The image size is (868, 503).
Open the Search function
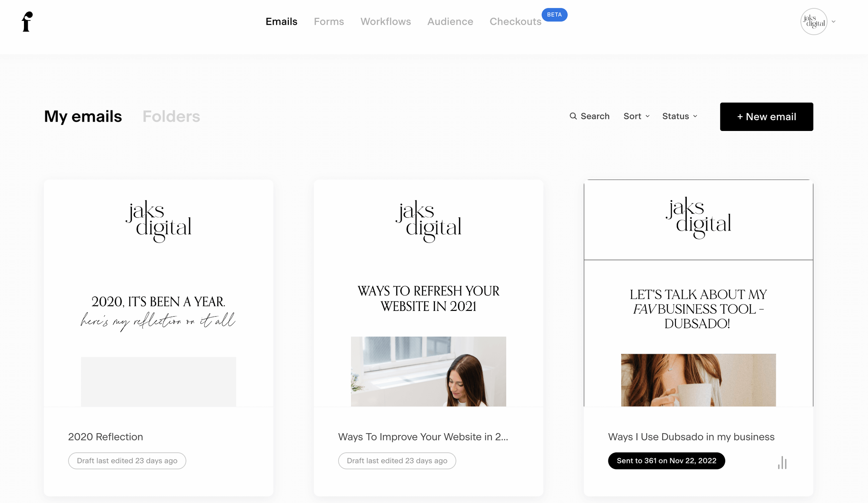click(590, 116)
